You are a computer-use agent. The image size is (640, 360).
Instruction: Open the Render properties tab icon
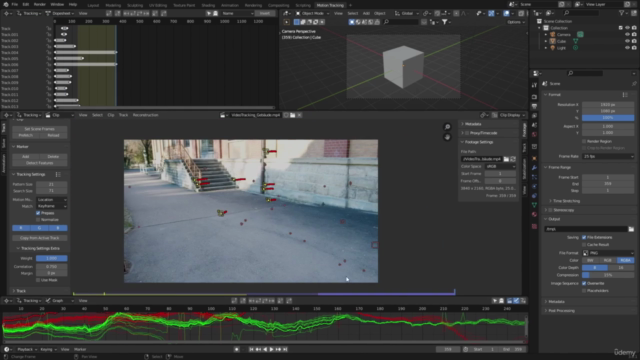click(534, 97)
